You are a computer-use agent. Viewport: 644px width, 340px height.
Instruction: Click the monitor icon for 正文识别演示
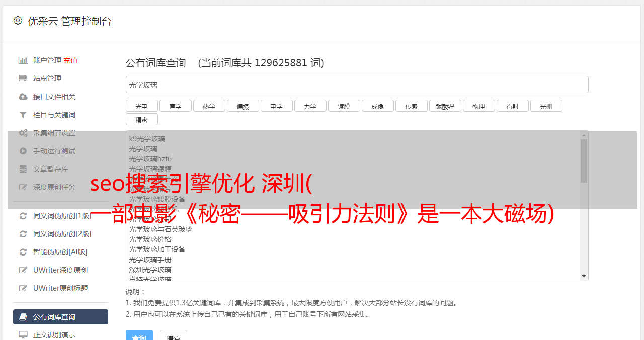click(x=23, y=335)
